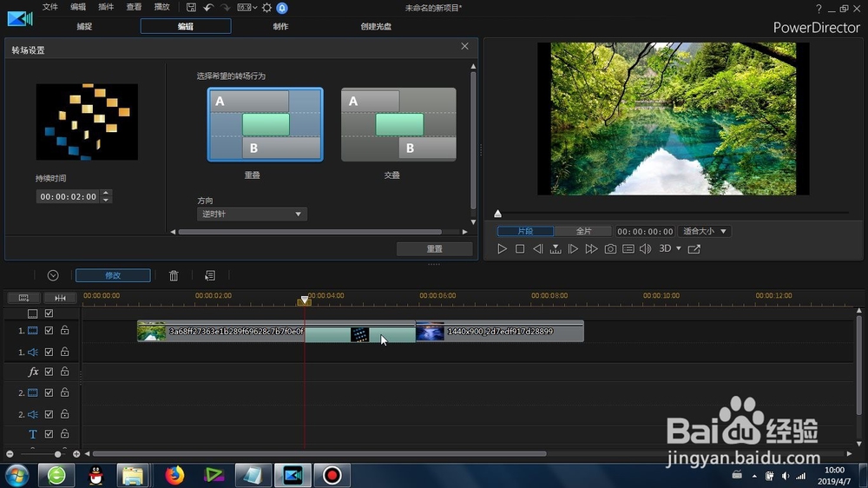Adjust preview volume speaker icon
The width and height of the screenshot is (868, 488).
click(646, 248)
